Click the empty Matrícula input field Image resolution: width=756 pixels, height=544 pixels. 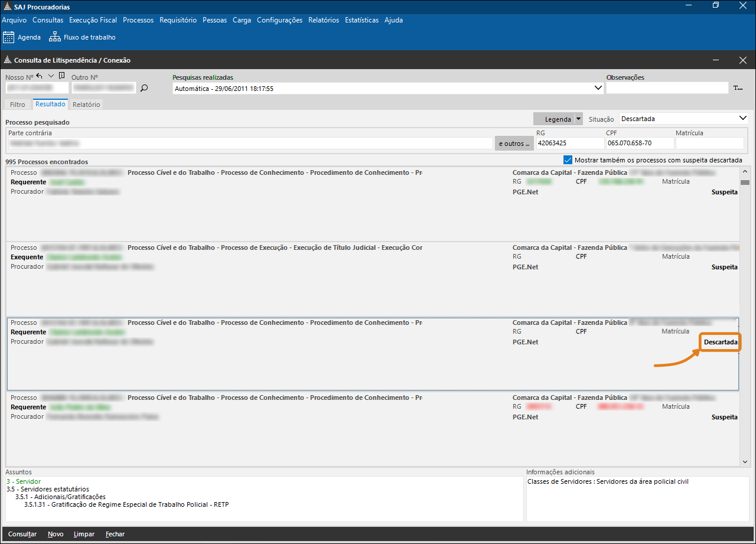[x=710, y=144]
